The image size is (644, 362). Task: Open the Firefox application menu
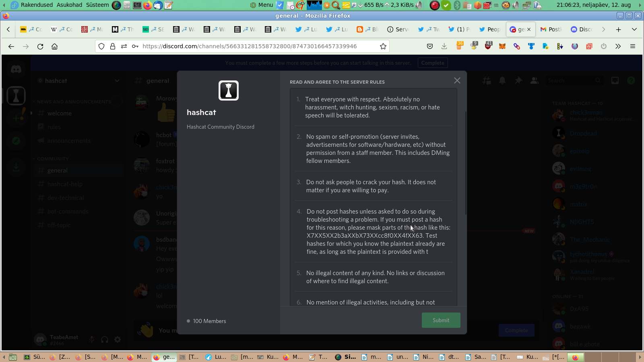[633, 46]
